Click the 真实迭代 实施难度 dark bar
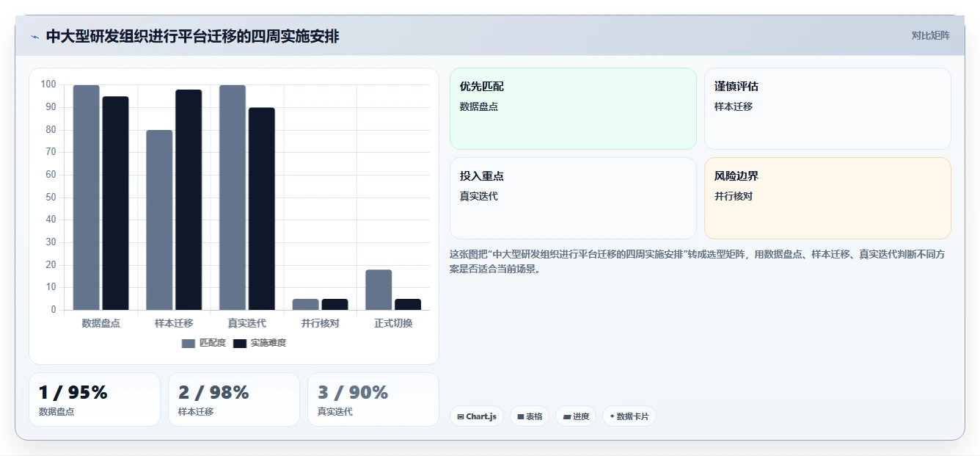 (262, 209)
